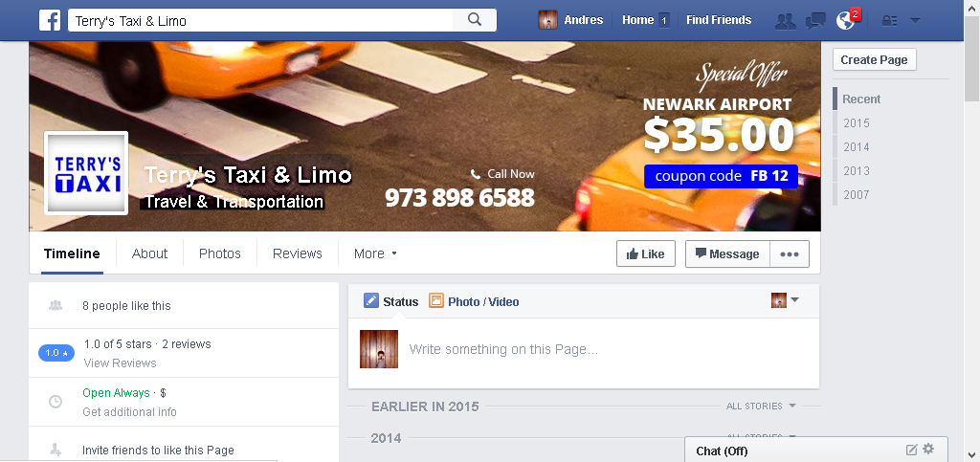The image size is (980, 462).
Task: Select Status post option
Action: point(401,301)
